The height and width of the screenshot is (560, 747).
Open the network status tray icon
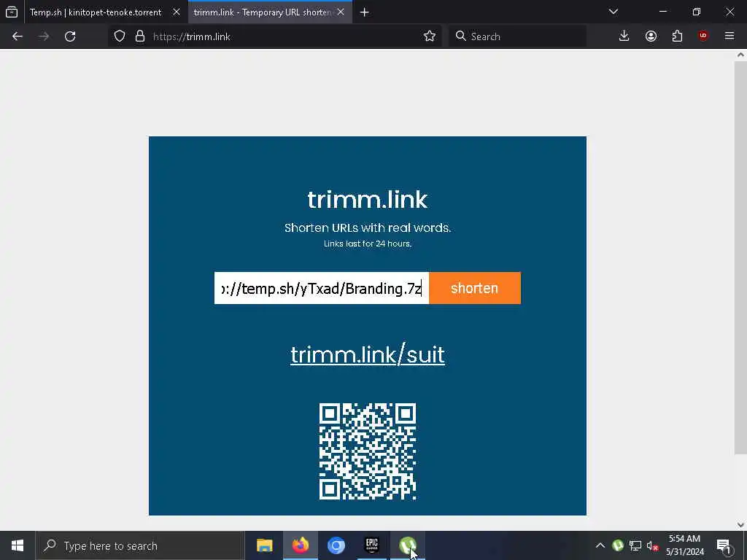[x=635, y=545]
